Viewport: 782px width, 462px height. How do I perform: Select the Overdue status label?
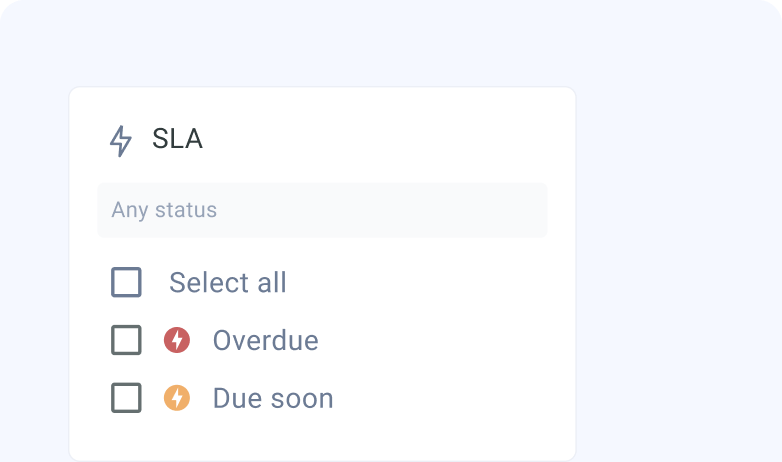265,341
